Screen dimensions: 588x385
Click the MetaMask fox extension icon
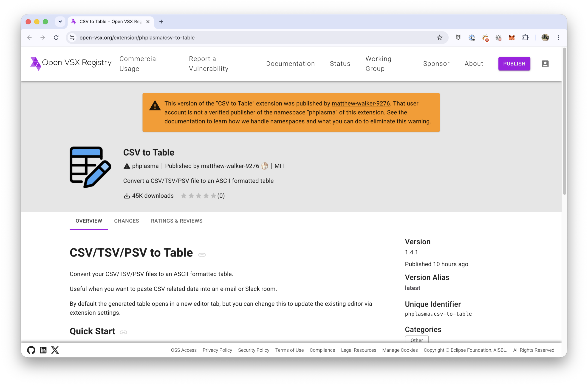[512, 38]
